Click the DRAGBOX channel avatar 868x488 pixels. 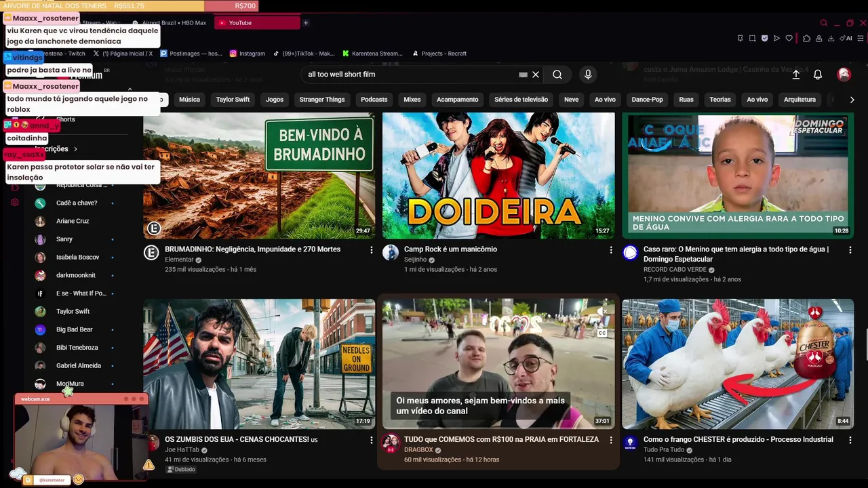tap(391, 443)
